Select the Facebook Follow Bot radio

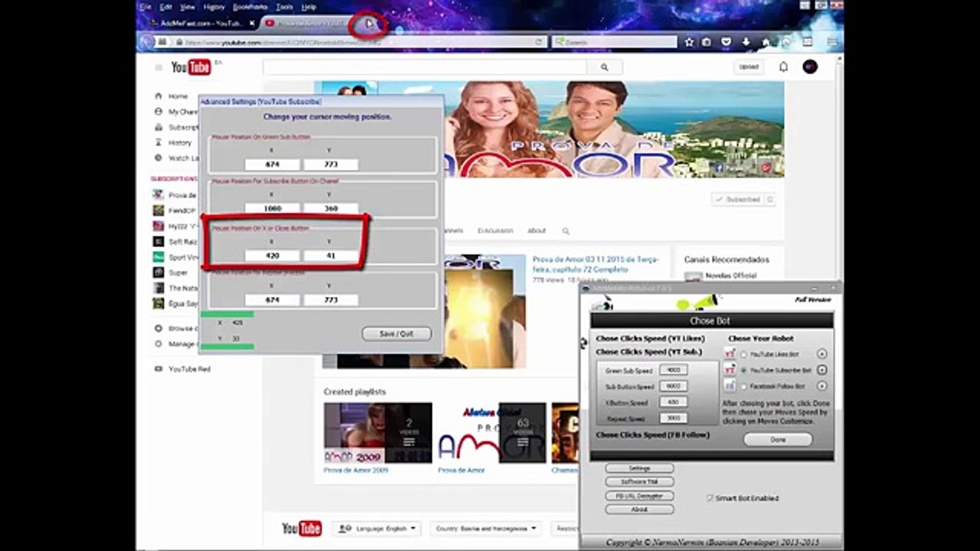[743, 386]
